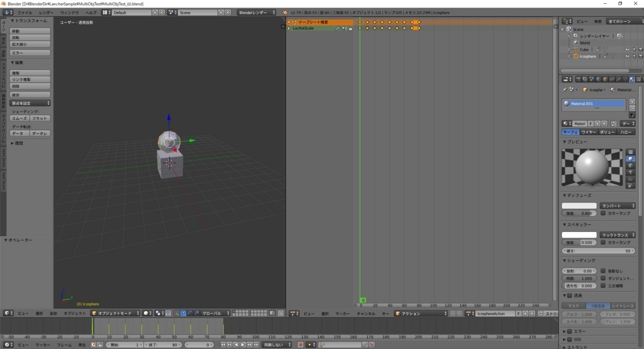
Task: Enable the cubic interpolation 三次補間 checkbox
Action: [x=603, y=285]
